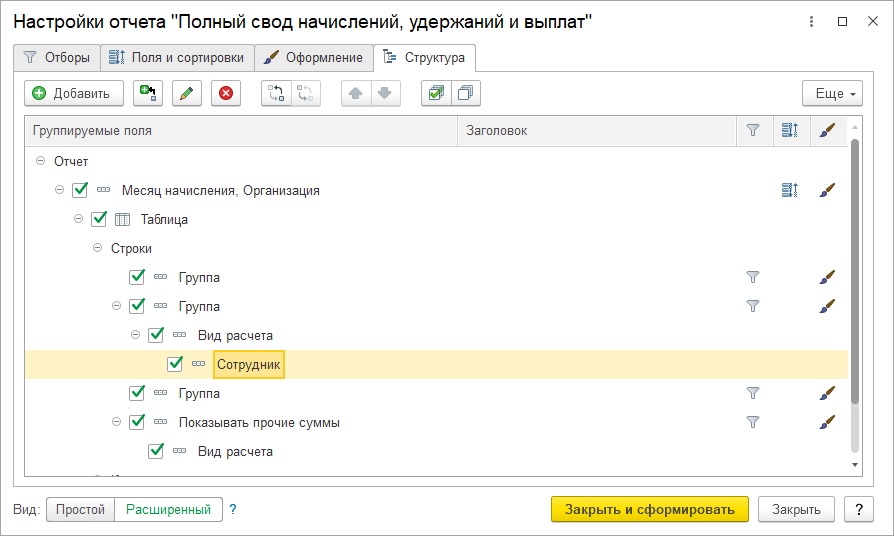Click the move up arrow icon
This screenshot has height=536, width=894.
(356, 93)
